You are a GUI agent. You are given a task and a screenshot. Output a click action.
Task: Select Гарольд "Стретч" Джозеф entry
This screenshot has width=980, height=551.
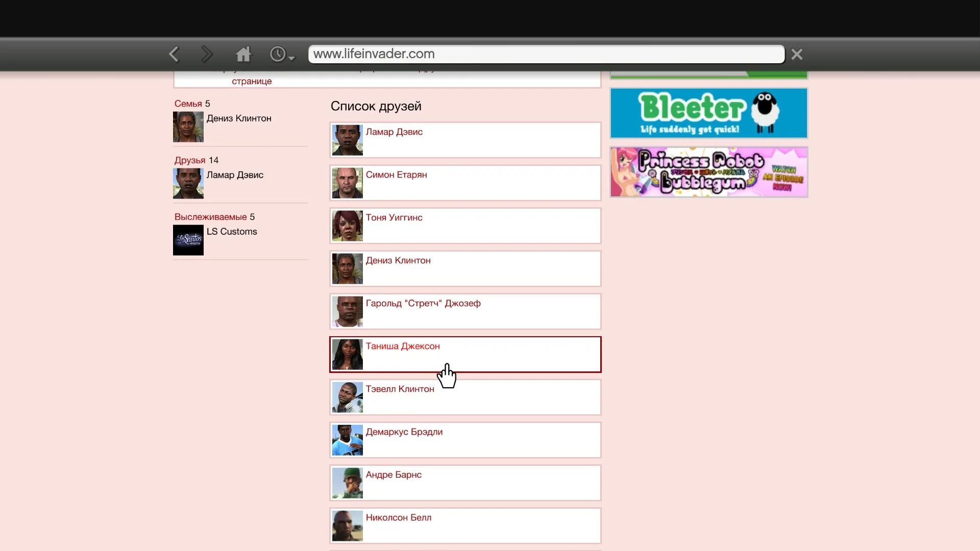[x=423, y=304]
